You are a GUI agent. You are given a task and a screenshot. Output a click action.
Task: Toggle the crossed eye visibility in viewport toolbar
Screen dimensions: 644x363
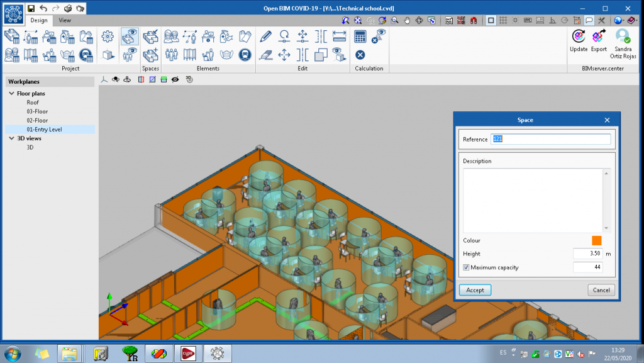175,80
